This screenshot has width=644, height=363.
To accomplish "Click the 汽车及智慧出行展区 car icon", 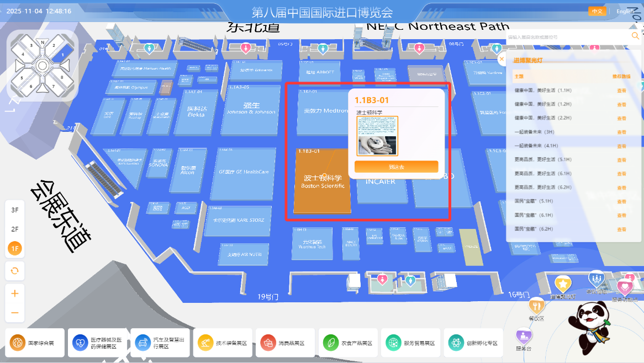I will 142,343.
